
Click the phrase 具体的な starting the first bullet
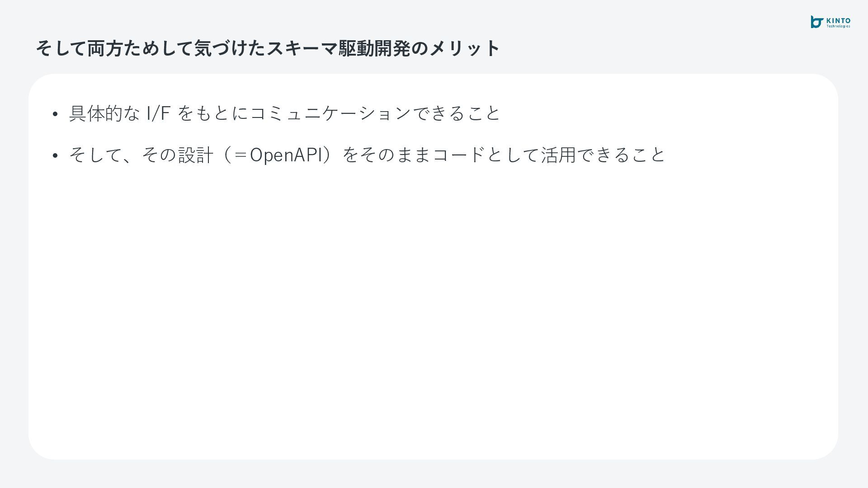pos(104,113)
